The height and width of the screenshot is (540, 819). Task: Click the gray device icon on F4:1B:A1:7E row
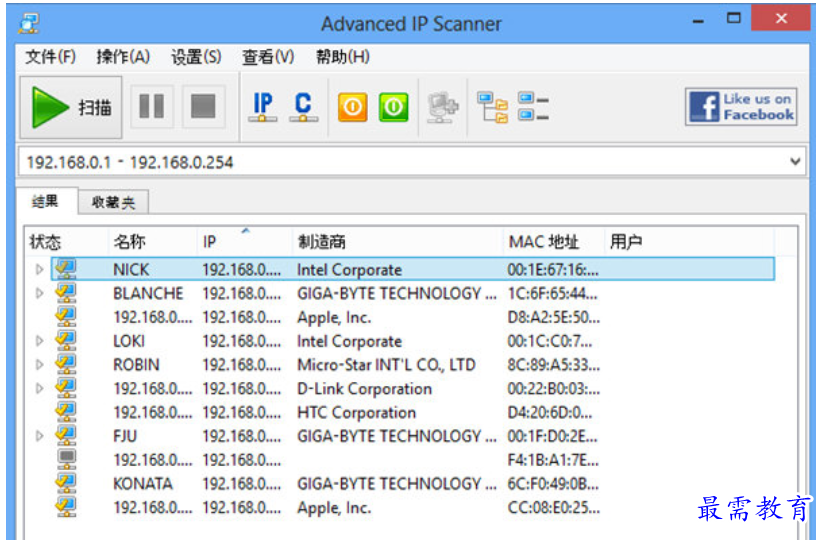pos(66,460)
